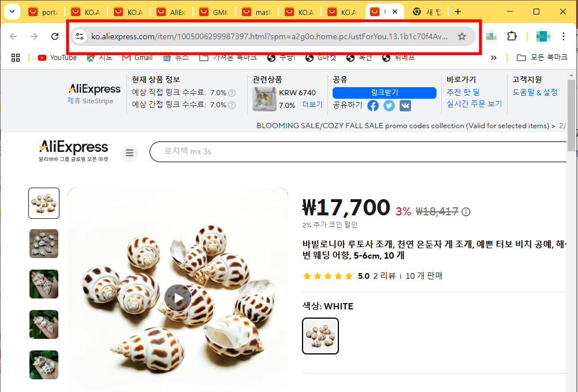Click the page vertical scrollbar
Viewport: 578px width, 392px height.
571,114
